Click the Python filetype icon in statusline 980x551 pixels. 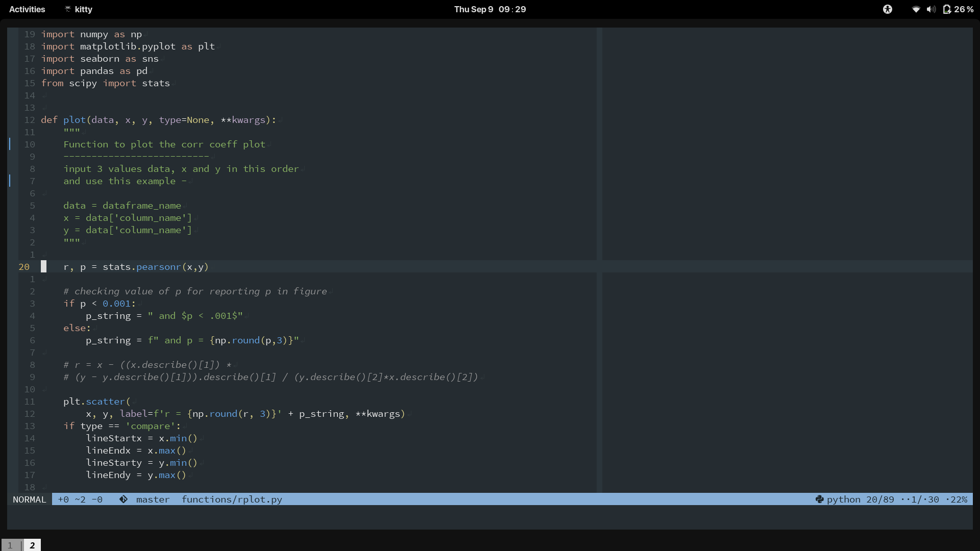pos(819,499)
